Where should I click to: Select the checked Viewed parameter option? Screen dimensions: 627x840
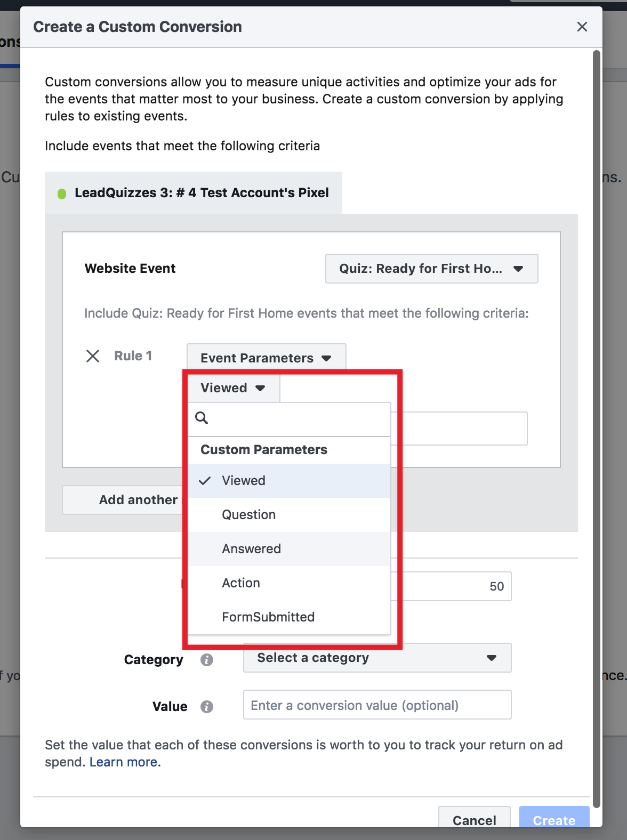coord(289,481)
